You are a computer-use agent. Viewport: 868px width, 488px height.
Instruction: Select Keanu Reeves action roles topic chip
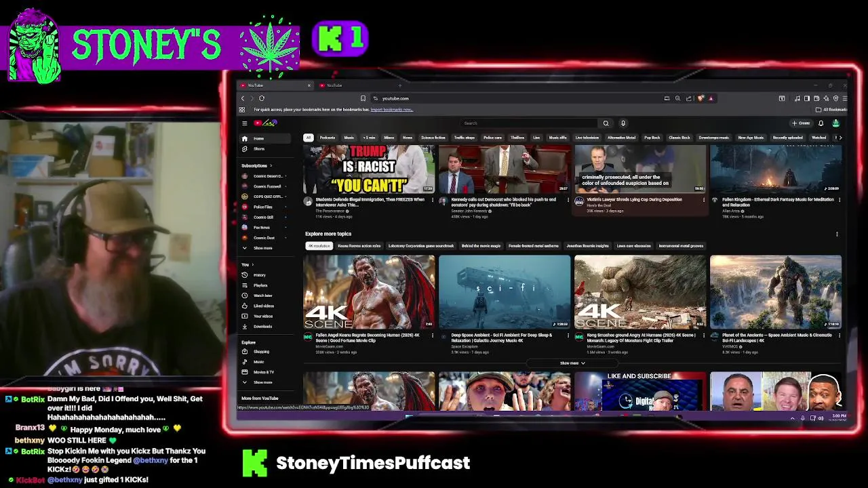[x=359, y=246]
